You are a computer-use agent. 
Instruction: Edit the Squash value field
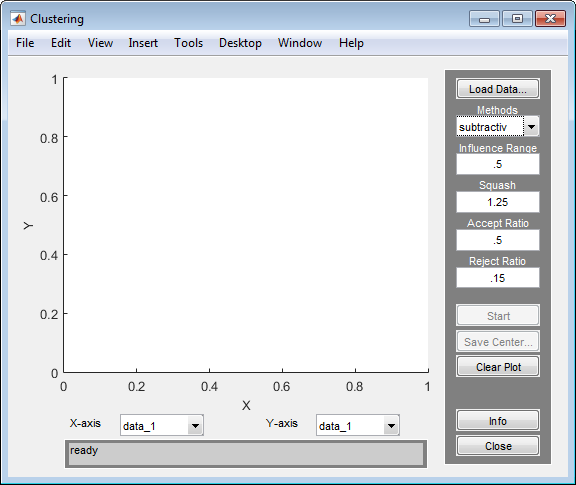pyautogui.click(x=498, y=202)
